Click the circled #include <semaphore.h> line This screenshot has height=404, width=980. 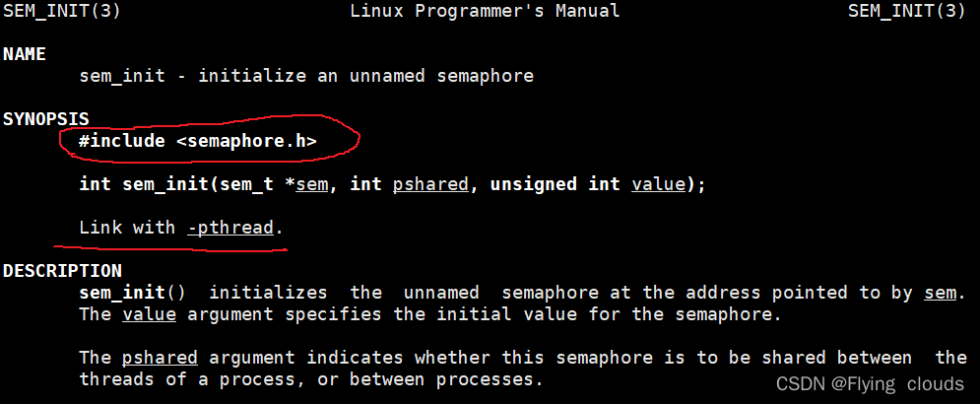(198, 141)
